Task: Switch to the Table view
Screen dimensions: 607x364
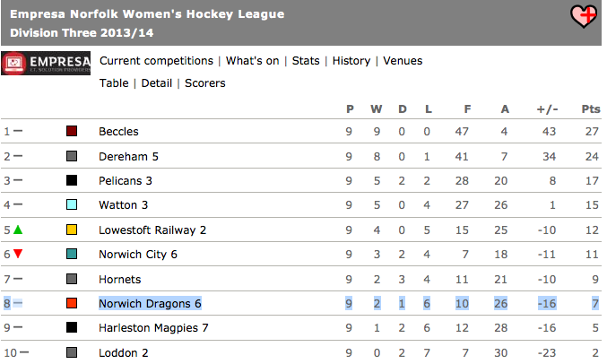Action: point(114,83)
